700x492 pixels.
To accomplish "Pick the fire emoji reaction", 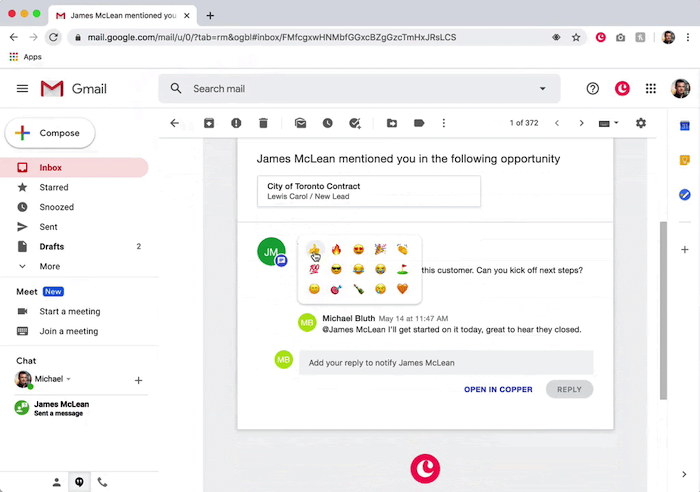I will pyautogui.click(x=336, y=249).
